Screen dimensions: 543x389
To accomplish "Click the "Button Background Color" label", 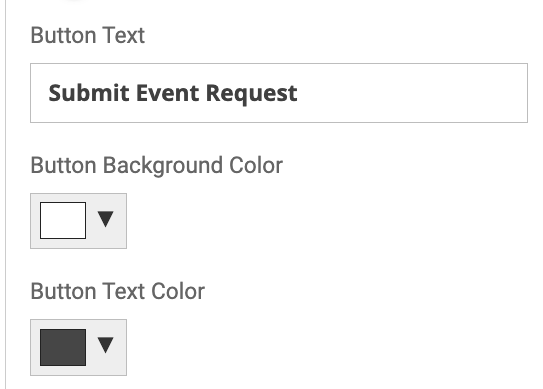I will click(157, 166).
